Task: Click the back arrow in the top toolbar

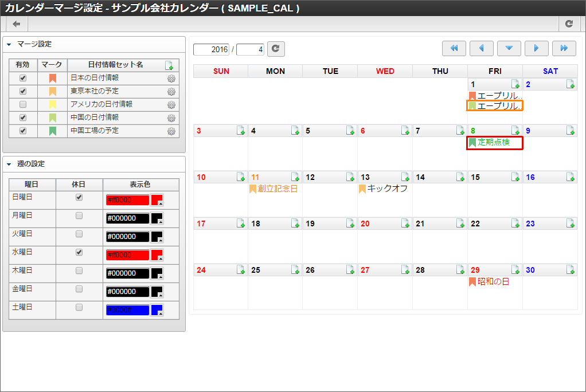Action: 17,23
